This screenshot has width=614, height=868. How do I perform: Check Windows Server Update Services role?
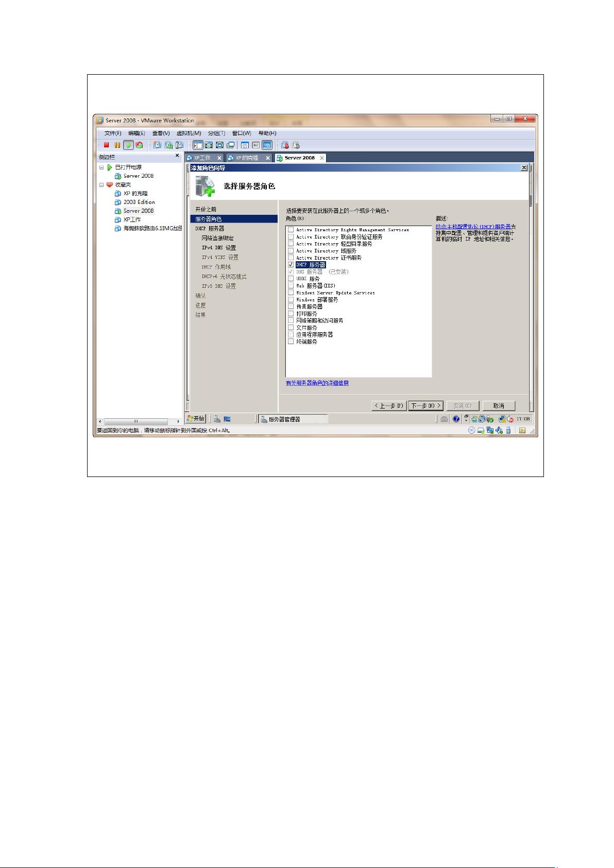pyautogui.click(x=291, y=293)
